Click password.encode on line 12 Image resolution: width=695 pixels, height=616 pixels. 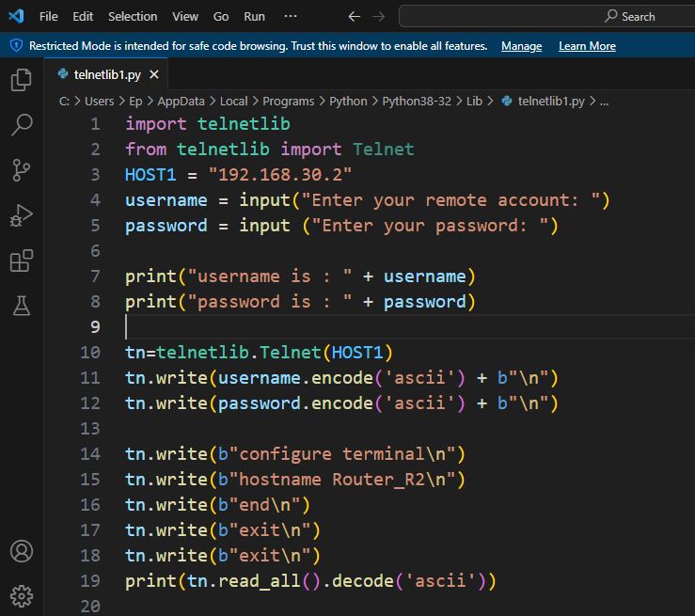click(295, 403)
